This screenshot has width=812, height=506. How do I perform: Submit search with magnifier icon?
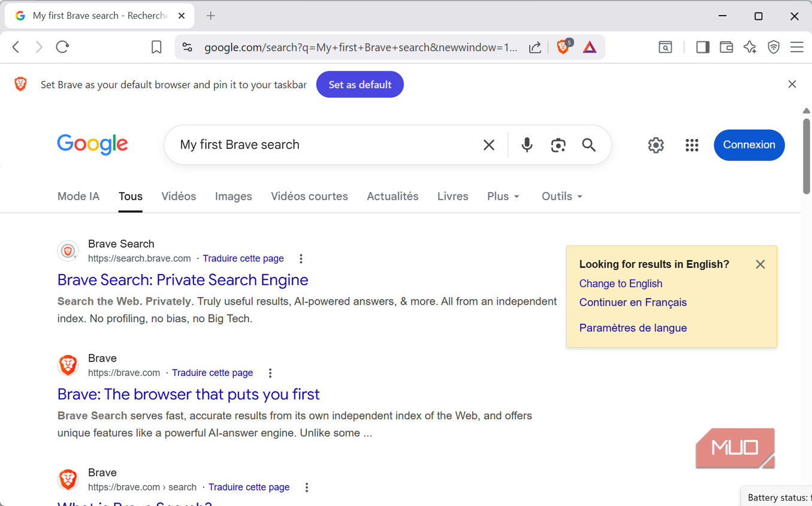[x=589, y=144]
